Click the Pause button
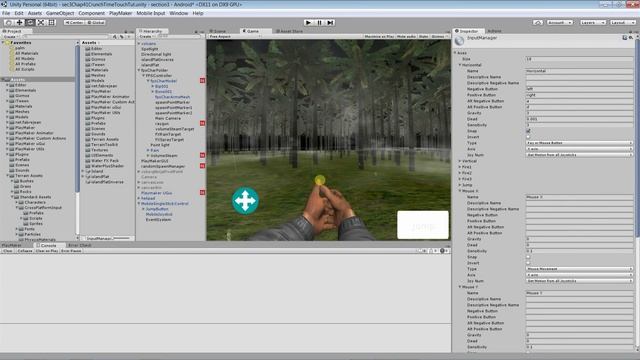Viewport: 640px width, 360px height. [320, 22]
